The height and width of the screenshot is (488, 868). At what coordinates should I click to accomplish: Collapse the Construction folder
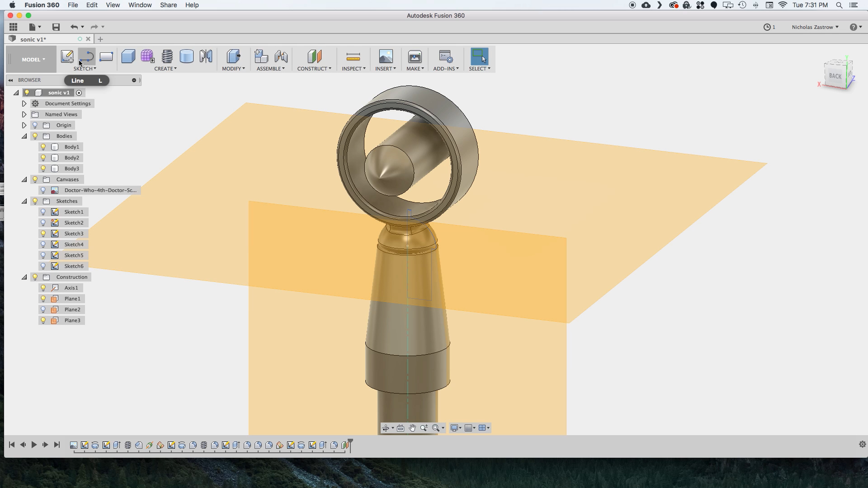[x=24, y=277]
